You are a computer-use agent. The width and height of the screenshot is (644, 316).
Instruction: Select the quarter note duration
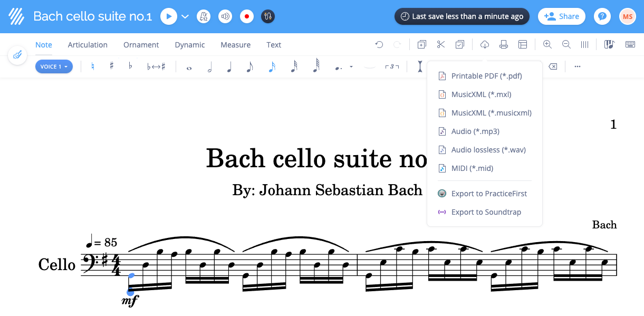[x=229, y=67]
